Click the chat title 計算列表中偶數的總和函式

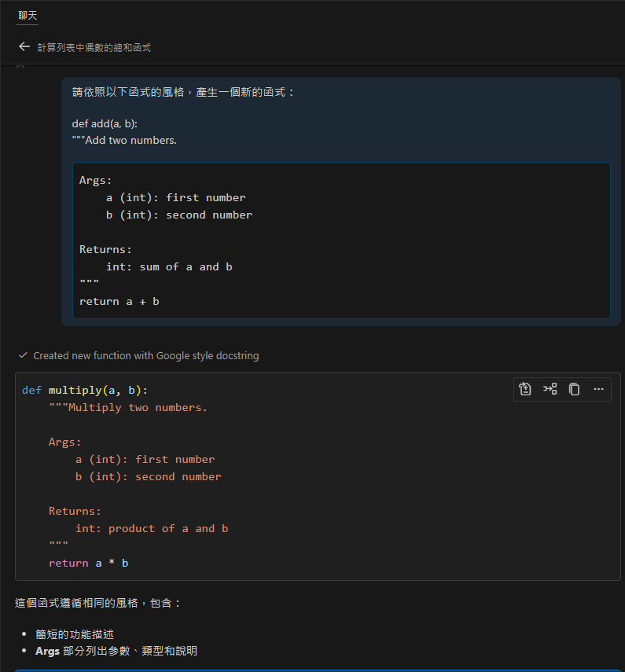tap(94, 48)
